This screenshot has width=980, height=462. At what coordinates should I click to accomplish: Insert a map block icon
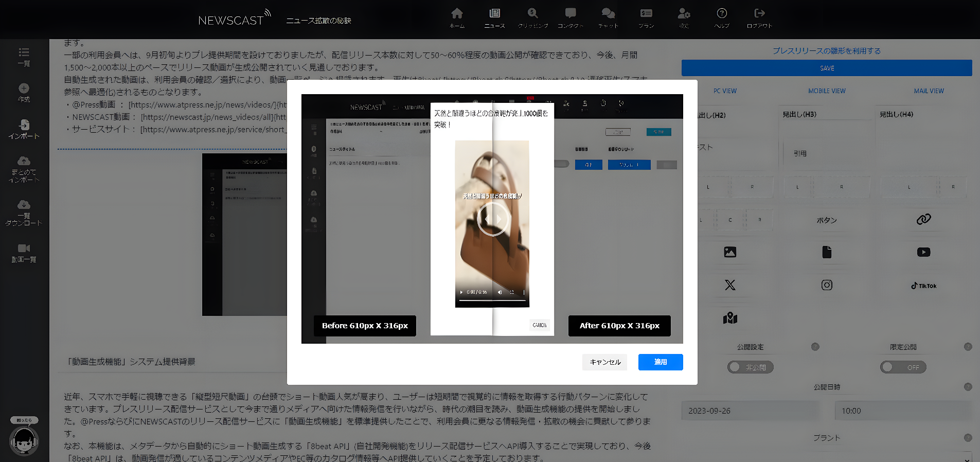(x=730, y=318)
